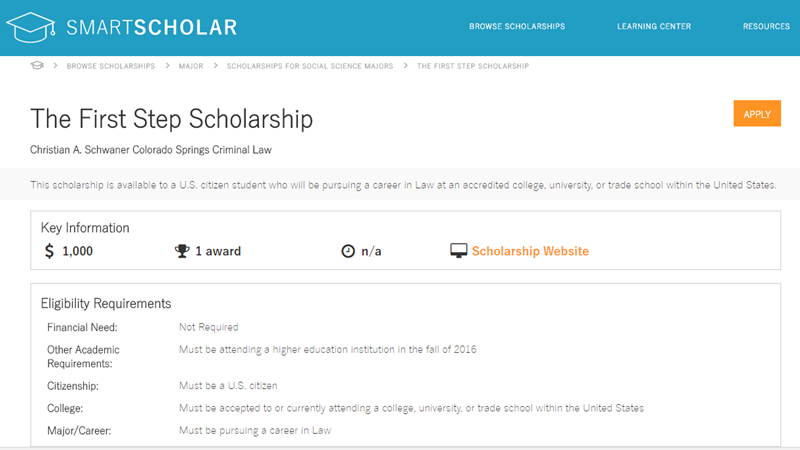Open the Scholarship Website link
The width and height of the screenshot is (800, 450).
pos(530,251)
